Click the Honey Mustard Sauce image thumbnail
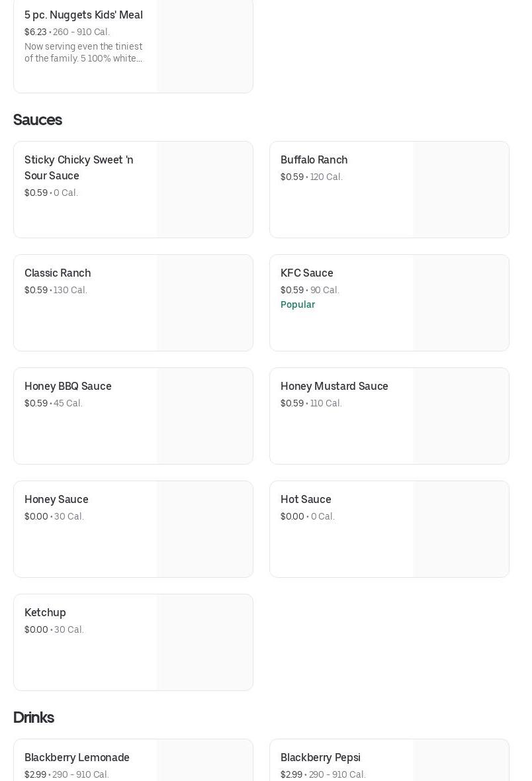The height and width of the screenshot is (781, 532). [x=461, y=416]
